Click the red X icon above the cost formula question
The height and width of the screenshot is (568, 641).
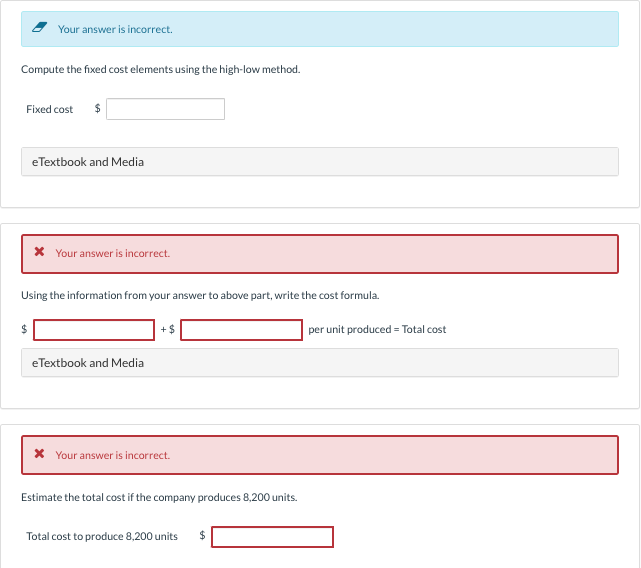(39, 251)
